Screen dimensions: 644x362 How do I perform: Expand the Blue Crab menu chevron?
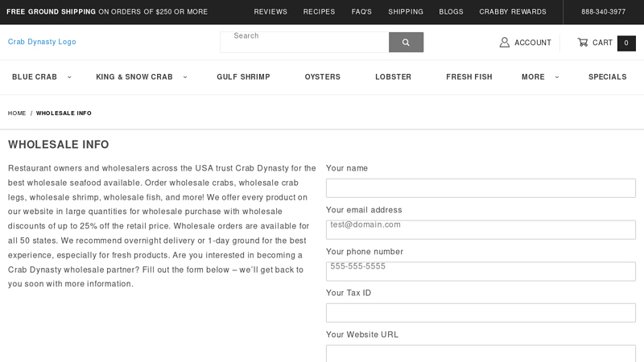tap(69, 77)
